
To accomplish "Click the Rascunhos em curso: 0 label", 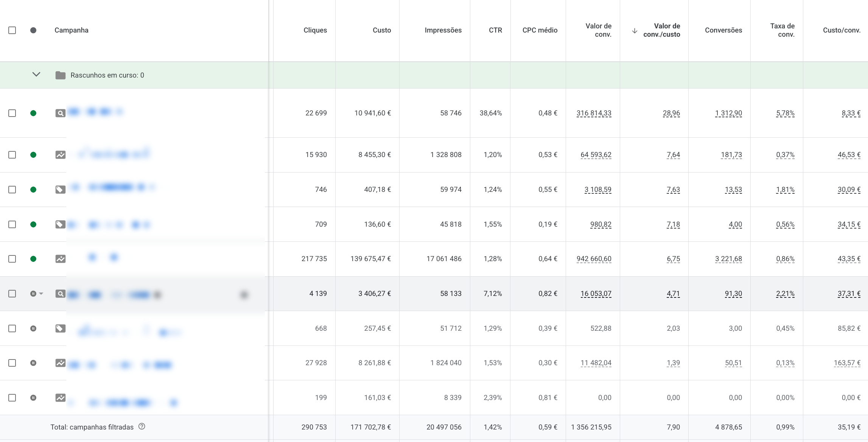I will [107, 75].
